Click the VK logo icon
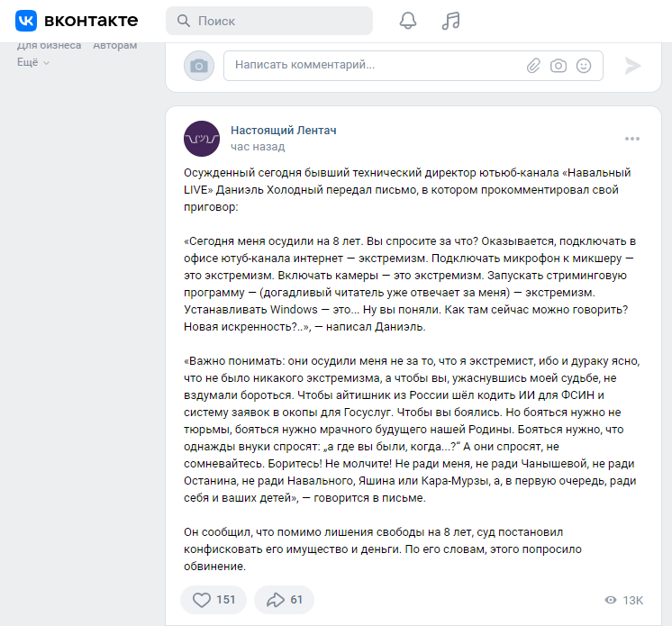The image size is (672, 626). pyautogui.click(x=26, y=21)
